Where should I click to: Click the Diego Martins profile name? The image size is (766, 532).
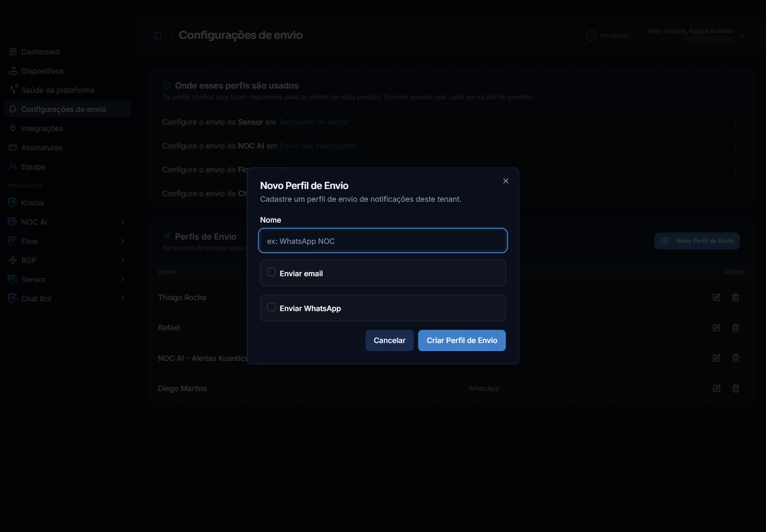[183, 389]
